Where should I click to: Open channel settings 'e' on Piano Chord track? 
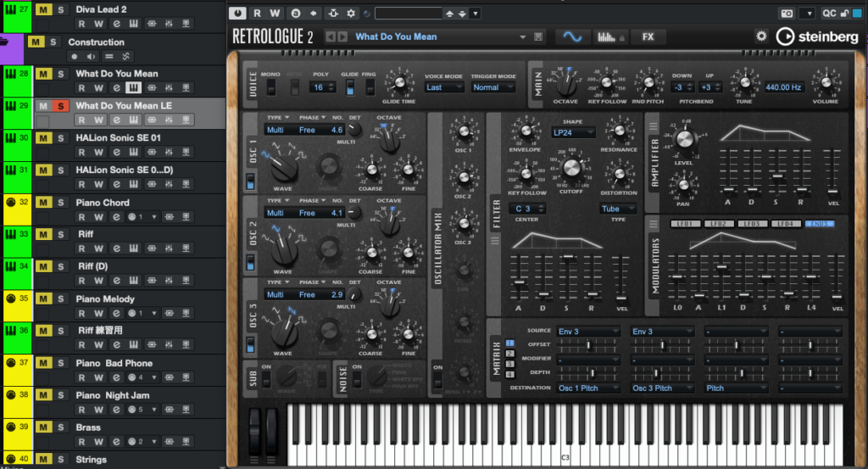(116, 217)
